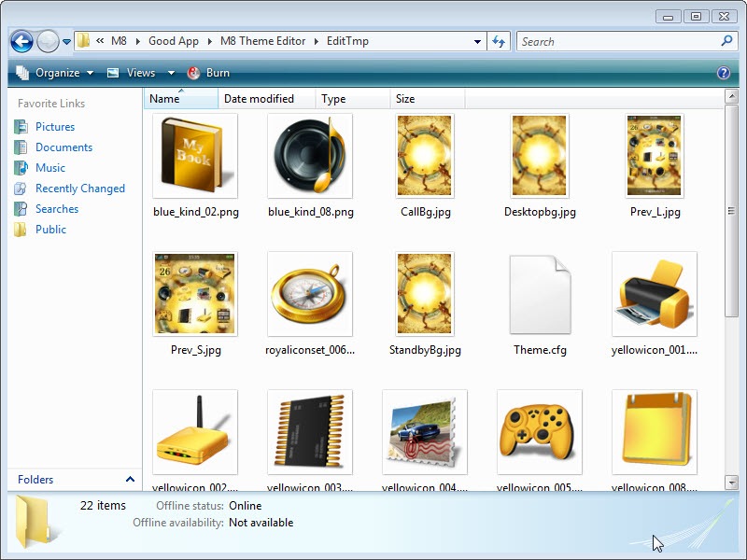Viewport: 747px width, 560px height.
Task: Expand the Folders pane chevron
Action: click(130, 479)
